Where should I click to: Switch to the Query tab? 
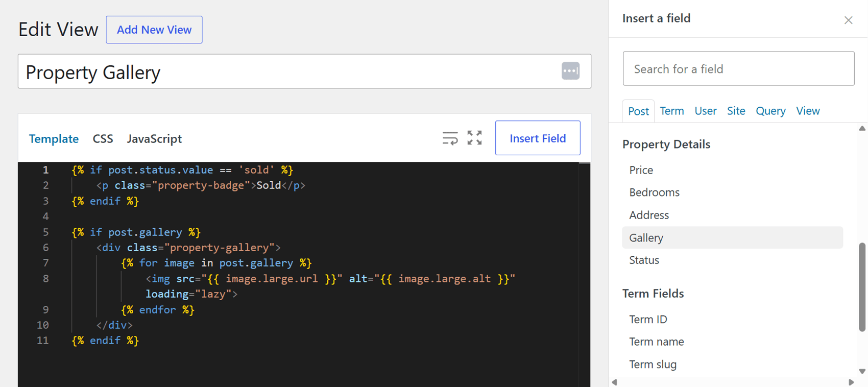click(x=770, y=111)
